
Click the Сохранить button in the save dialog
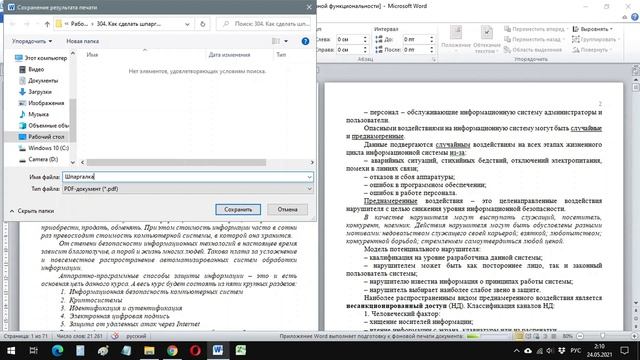pos(238,209)
